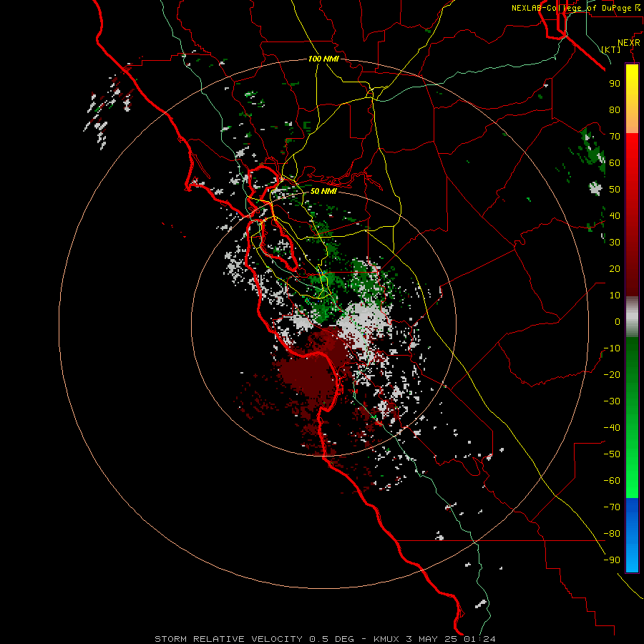This screenshot has width=644, height=644.
Task: Click the 60 value on velocity scale
Action: 615,162
